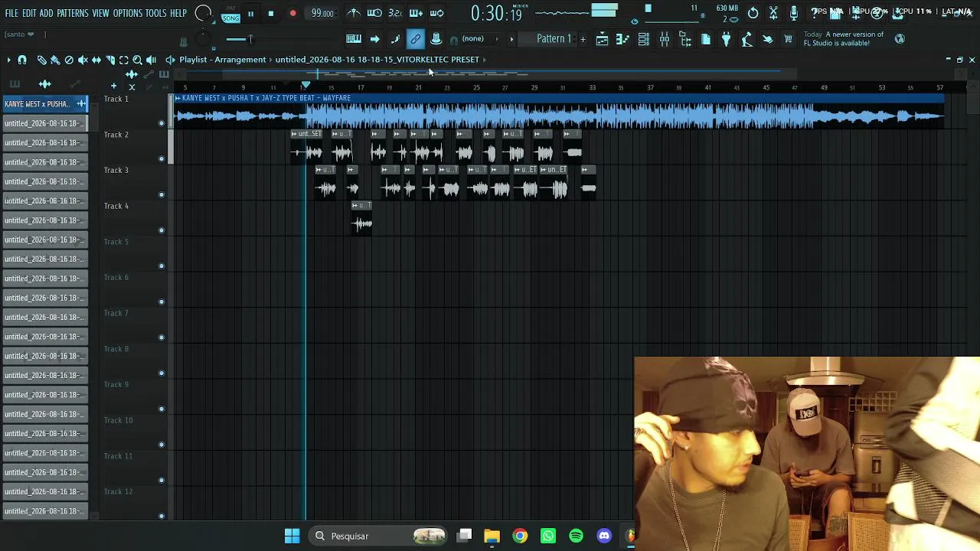Image resolution: width=980 pixels, height=551 pixels.
Task: Click the Playlist - Arrangement title
Action: pyautogui.click(x=223, y=60)
